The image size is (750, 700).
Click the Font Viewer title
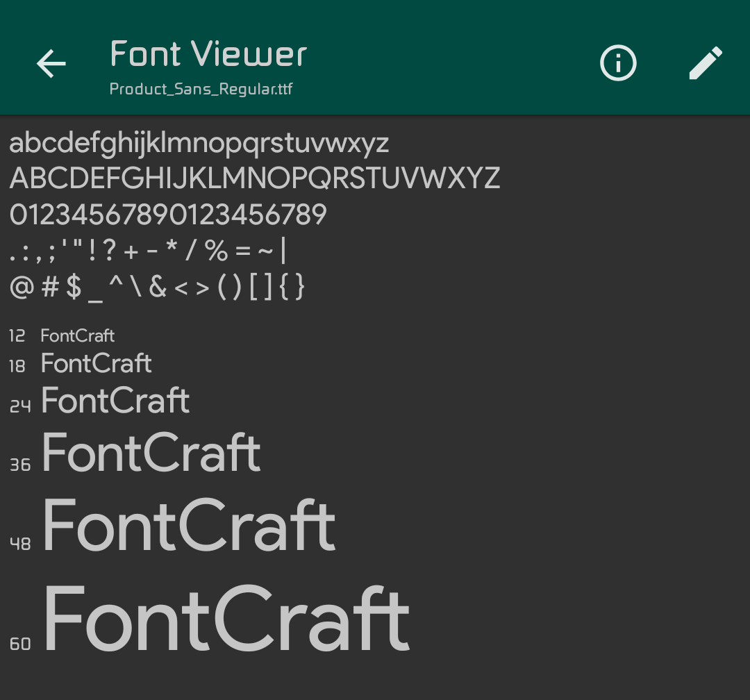coord(208,53)
